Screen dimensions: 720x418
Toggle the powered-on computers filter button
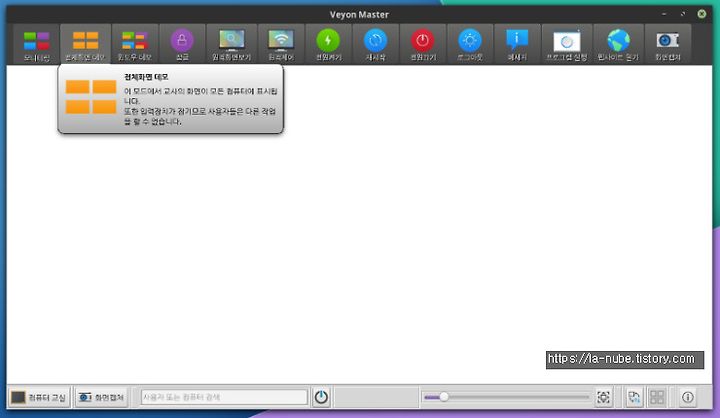pos(321,397)
